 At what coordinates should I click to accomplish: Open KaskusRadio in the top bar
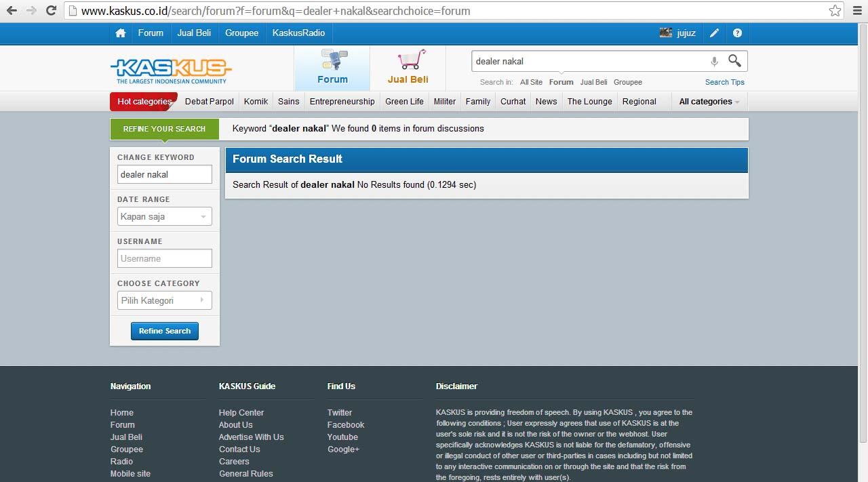tap(298, 33)
